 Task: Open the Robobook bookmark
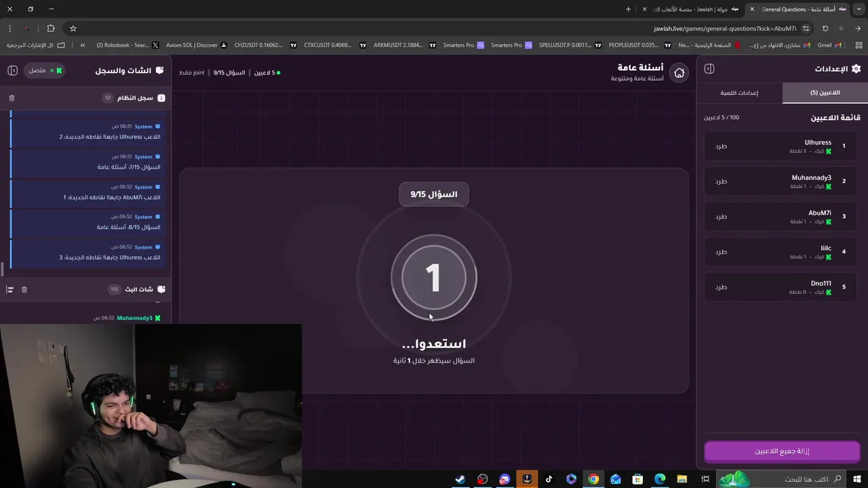127,45
